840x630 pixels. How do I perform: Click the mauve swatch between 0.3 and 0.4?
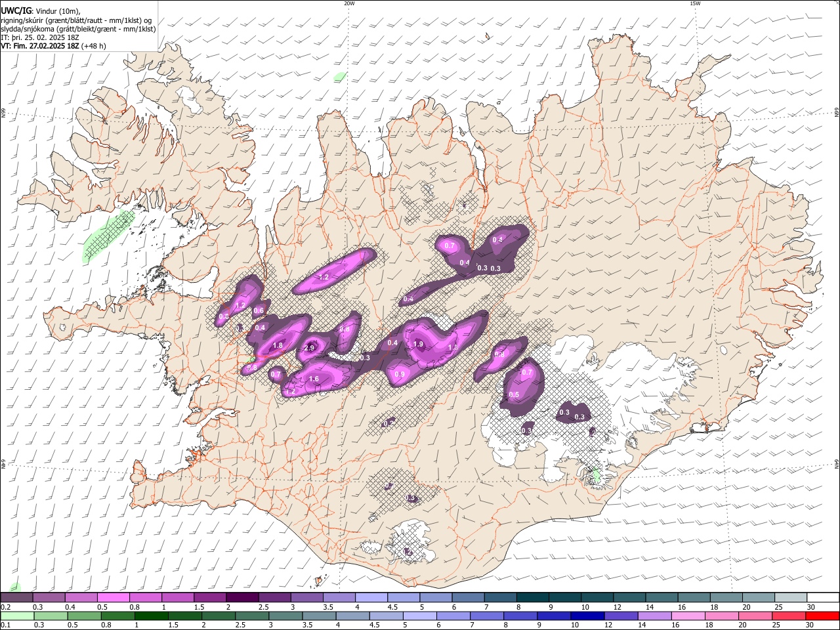(49, 598)
